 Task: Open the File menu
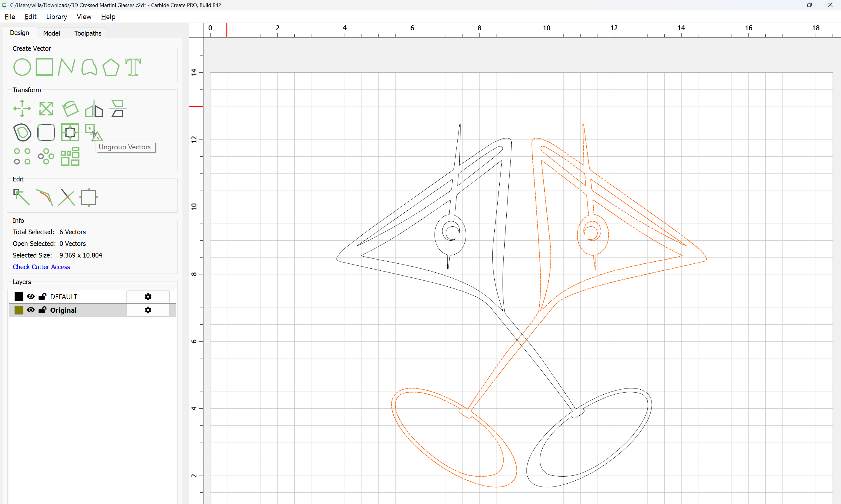coord(10,17)
